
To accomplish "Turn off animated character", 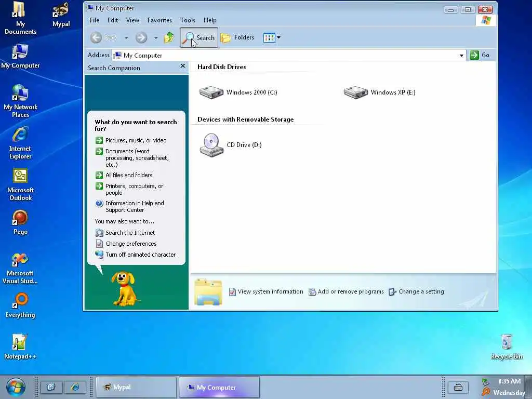I will 140,255.
